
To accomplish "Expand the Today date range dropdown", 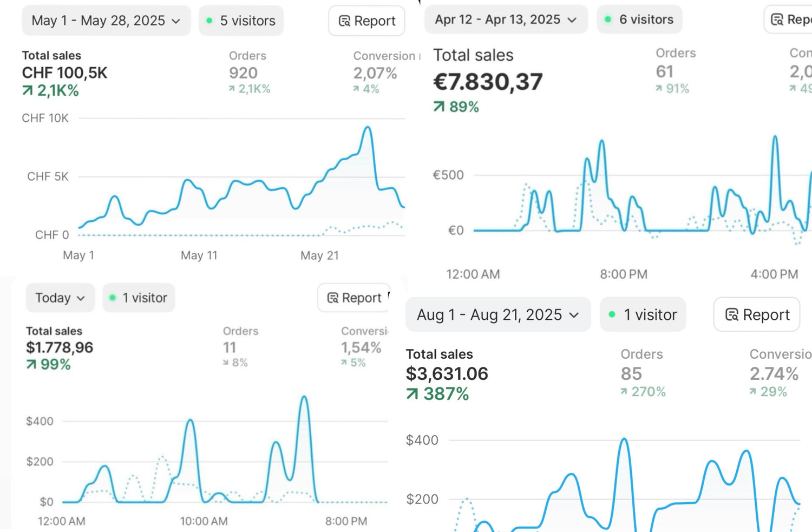I will point(60,298).
